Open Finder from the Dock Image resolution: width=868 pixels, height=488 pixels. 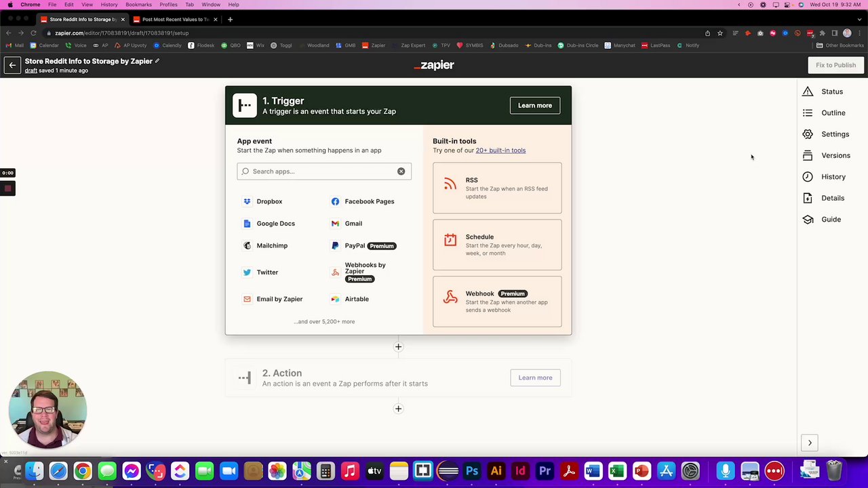pyautogui.click(x=34, y=470)
